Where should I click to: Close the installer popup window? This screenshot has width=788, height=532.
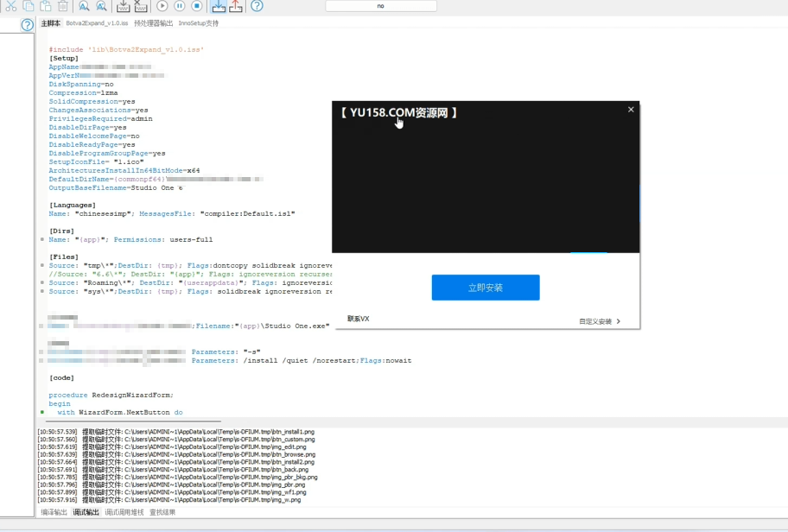tap(631, 110)
